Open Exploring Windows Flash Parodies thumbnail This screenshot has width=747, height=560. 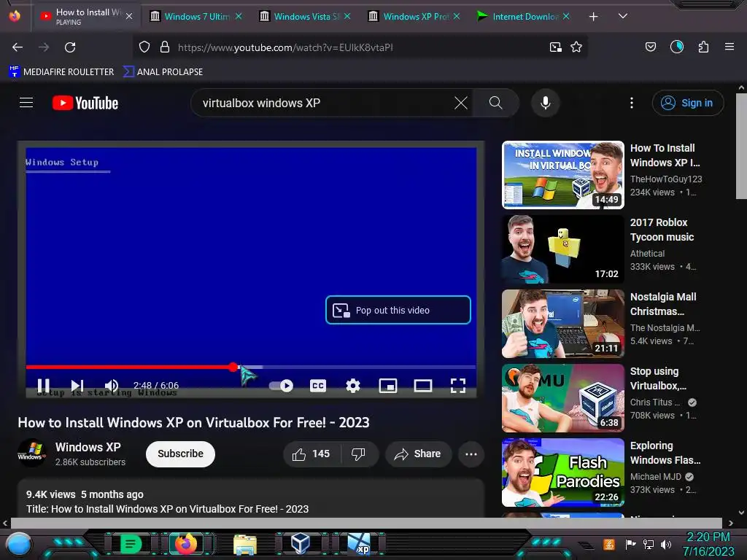point(563,472)
